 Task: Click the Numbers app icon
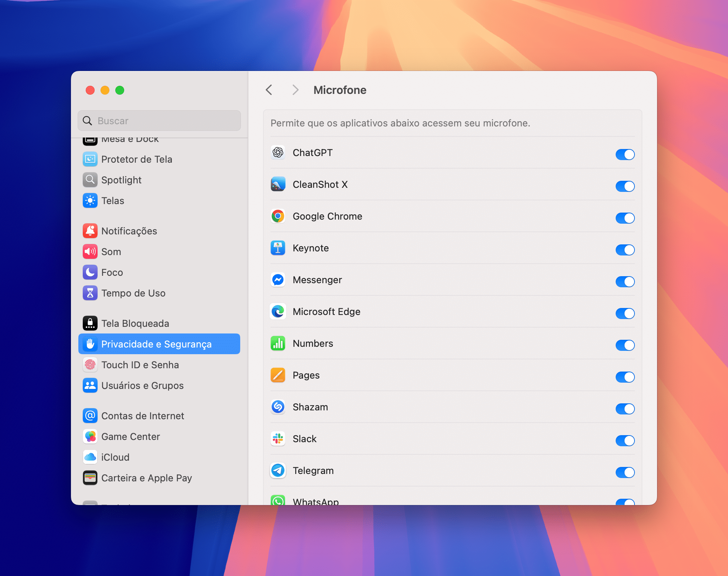(x=278, y=343)
